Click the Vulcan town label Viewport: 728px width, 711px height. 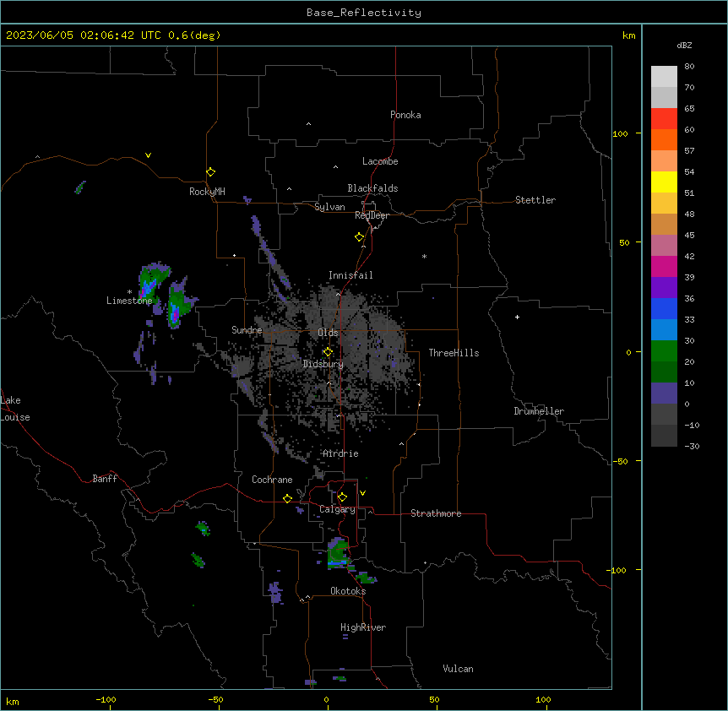[x=459, y=669]
